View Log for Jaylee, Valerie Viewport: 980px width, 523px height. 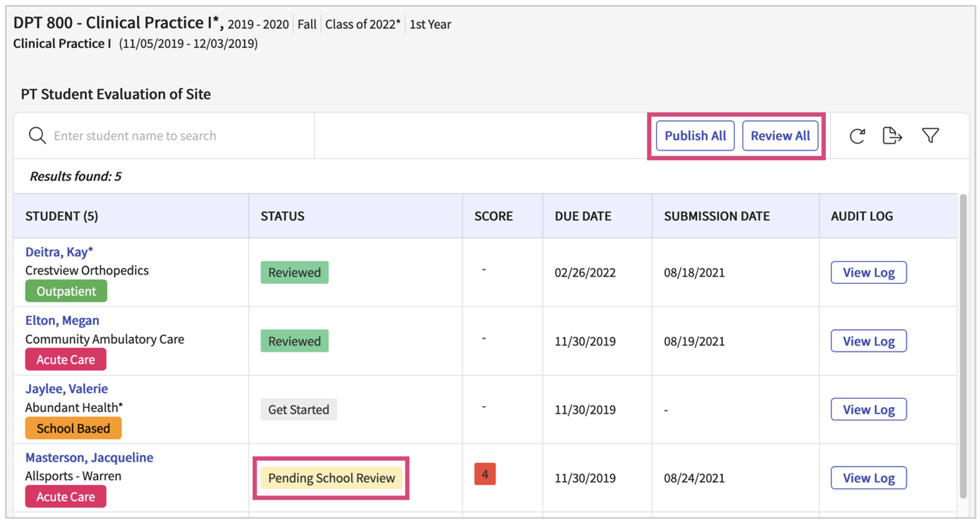(x=868, y=410)
